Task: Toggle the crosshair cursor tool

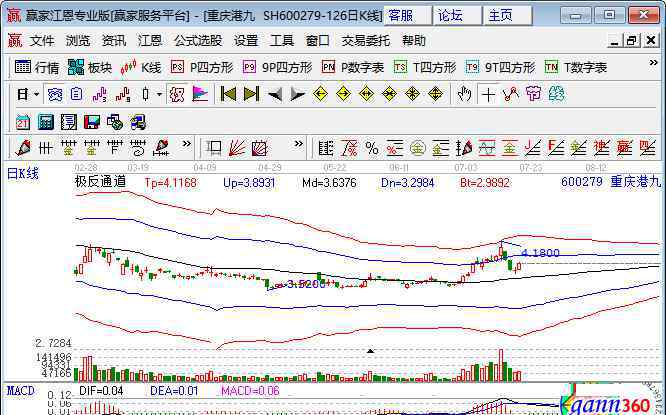Action: tap(488, 94)
